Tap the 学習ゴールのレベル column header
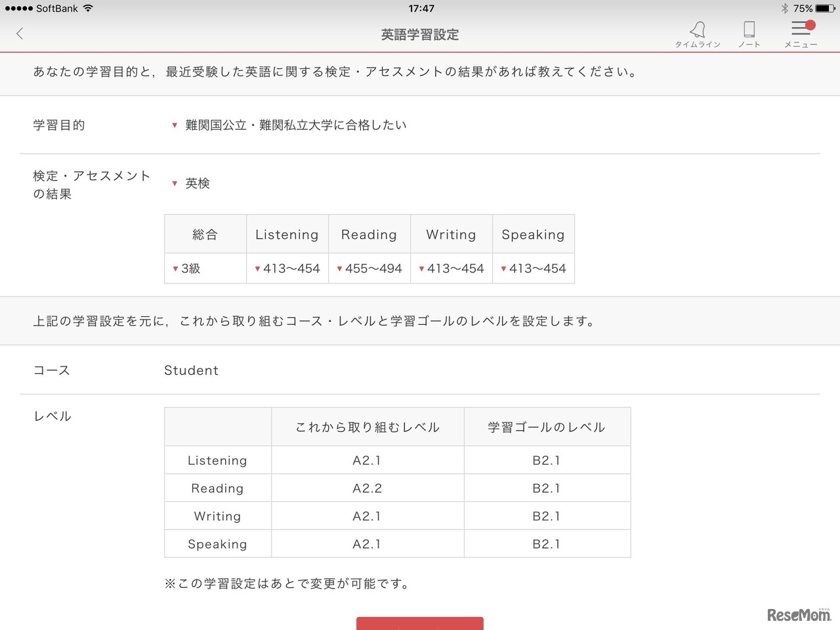Viewport: 840px width, 630px height. coord(547,427)
